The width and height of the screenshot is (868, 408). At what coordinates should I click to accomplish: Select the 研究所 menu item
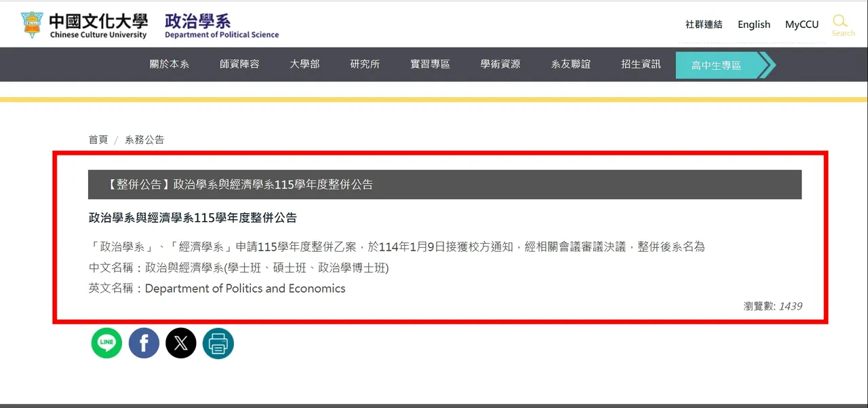364,64
